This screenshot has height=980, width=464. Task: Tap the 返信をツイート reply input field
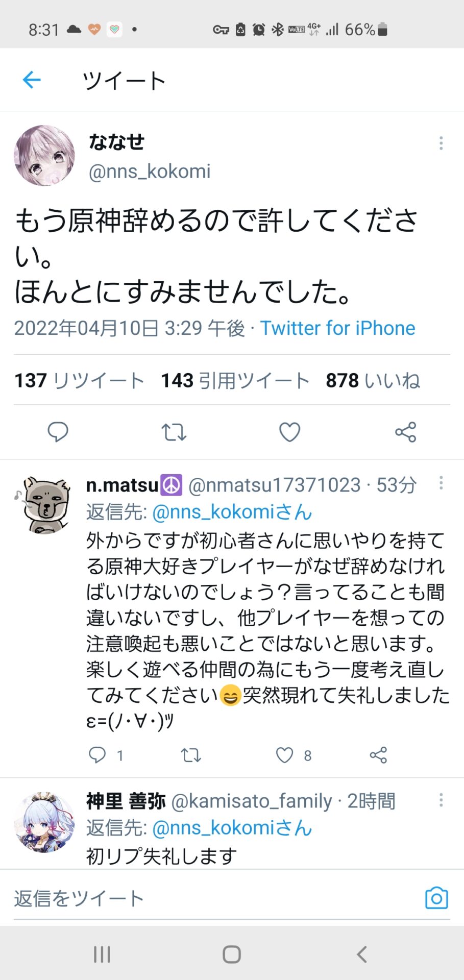coord(204,898)
